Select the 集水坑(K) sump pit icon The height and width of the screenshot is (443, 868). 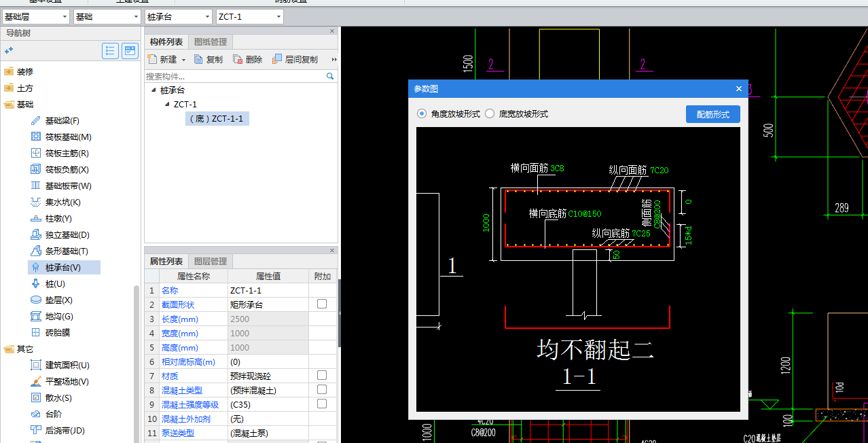tap(36, 202)
